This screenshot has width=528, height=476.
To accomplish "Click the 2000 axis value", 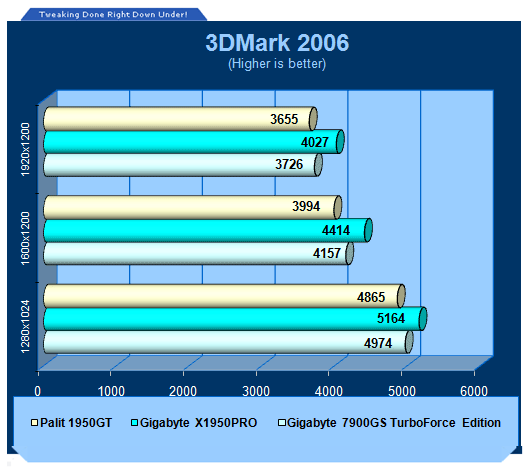I will (x=183, y=391).
